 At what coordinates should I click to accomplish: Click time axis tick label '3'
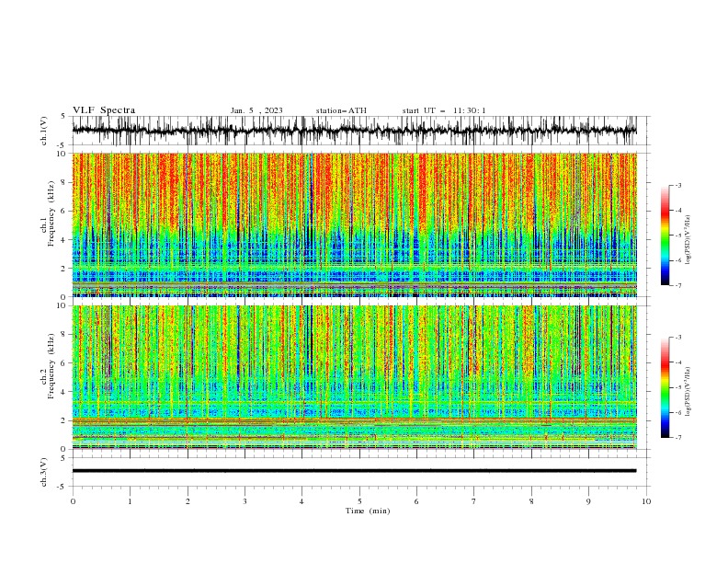[245, 501]
